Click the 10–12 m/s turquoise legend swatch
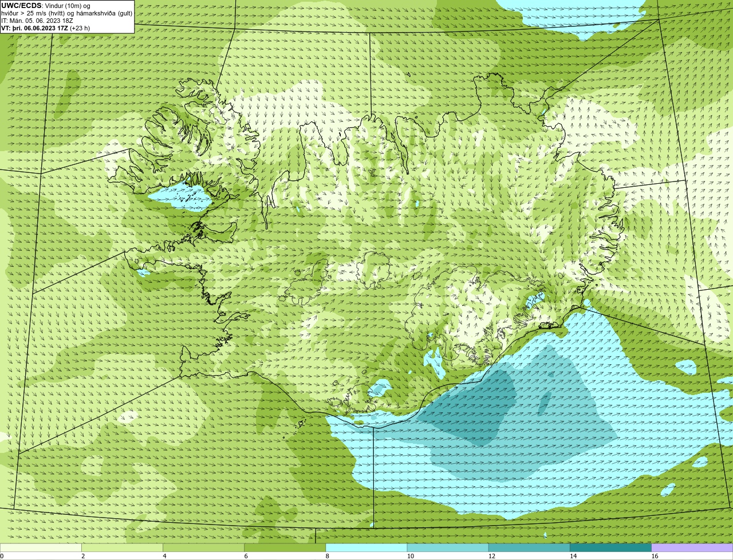Screen dimensions: 733x560 pos(448,547)
